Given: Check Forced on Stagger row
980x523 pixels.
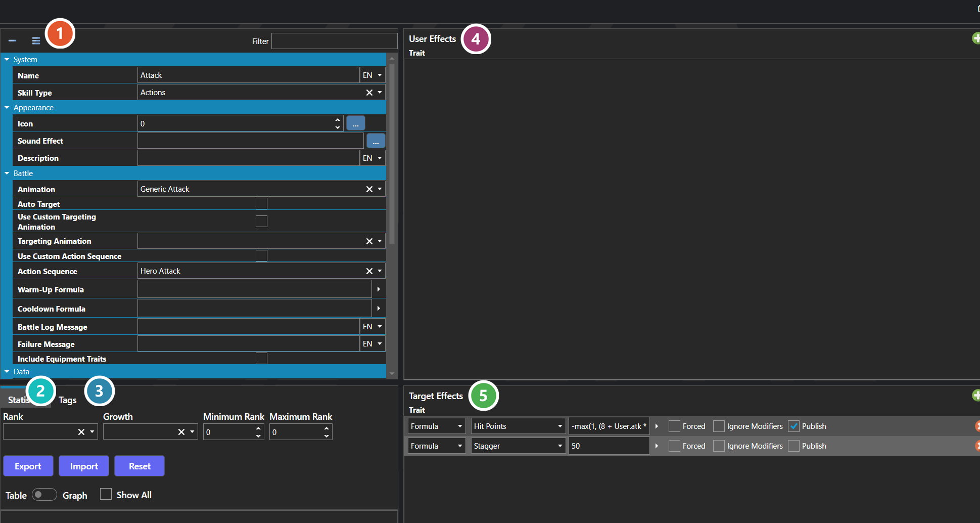Looking at the screenshot, I should (x=674, y=446).
